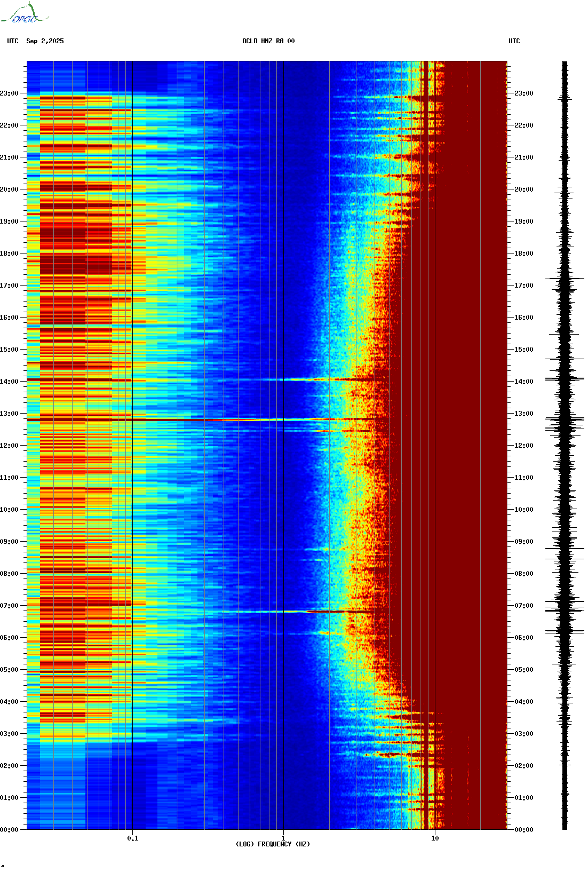Click the left axis '07:00' time label
The image size is (588, 872).
coord(9,606)
